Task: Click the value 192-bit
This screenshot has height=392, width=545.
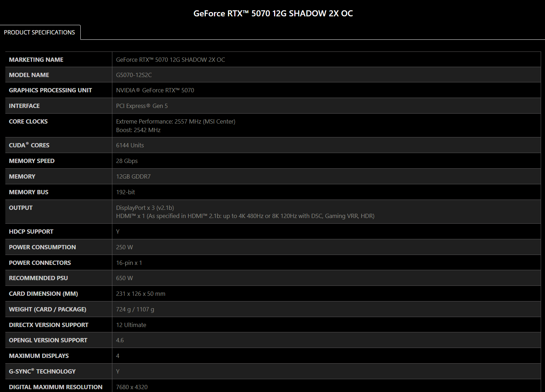Action: (x=125, y=192)
